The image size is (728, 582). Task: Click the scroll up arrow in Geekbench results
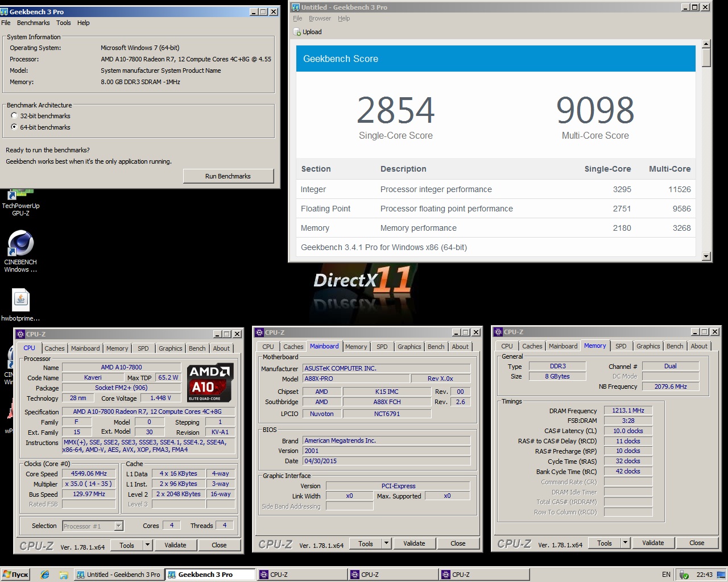pos(706,44)
